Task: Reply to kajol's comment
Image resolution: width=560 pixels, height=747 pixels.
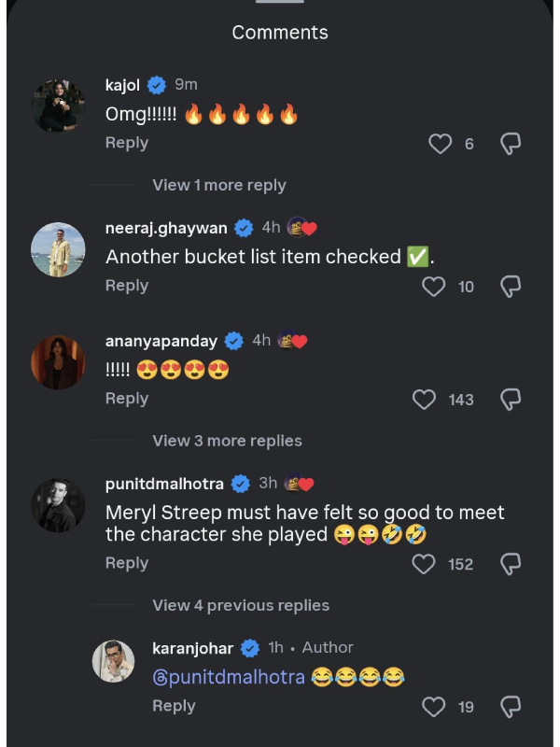Action: pyautogui.click(x=127, y=143)
